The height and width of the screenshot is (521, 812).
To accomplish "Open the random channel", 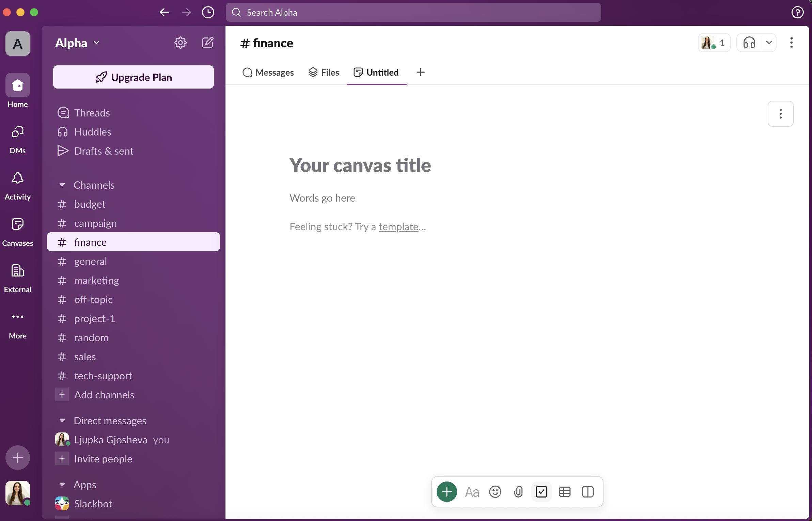I will coord(134,337).
